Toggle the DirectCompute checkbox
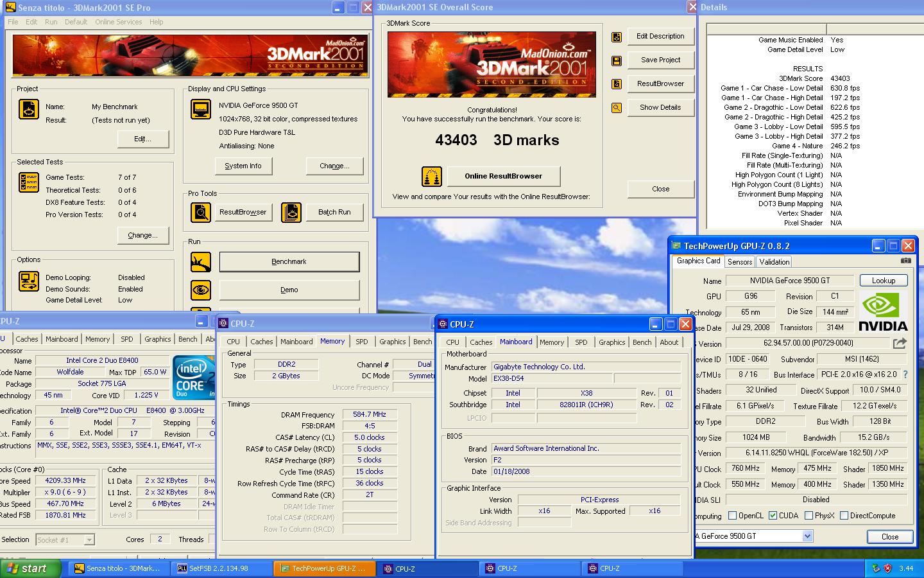Image resolution: width=924 pixels, height=578 pixels. pyautogui.click(x=844, y=515)
